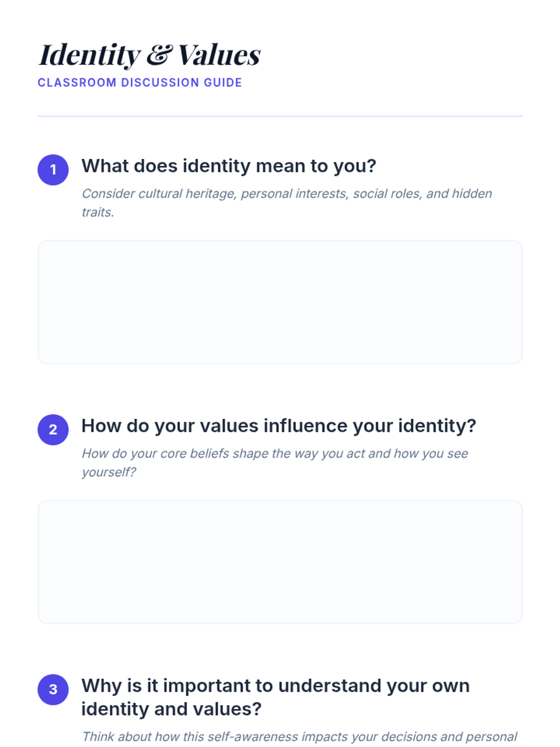The height and width of the screenshot is (747, 560).
Task: Focus the answer box for question 1
Action: pos(280,302)
